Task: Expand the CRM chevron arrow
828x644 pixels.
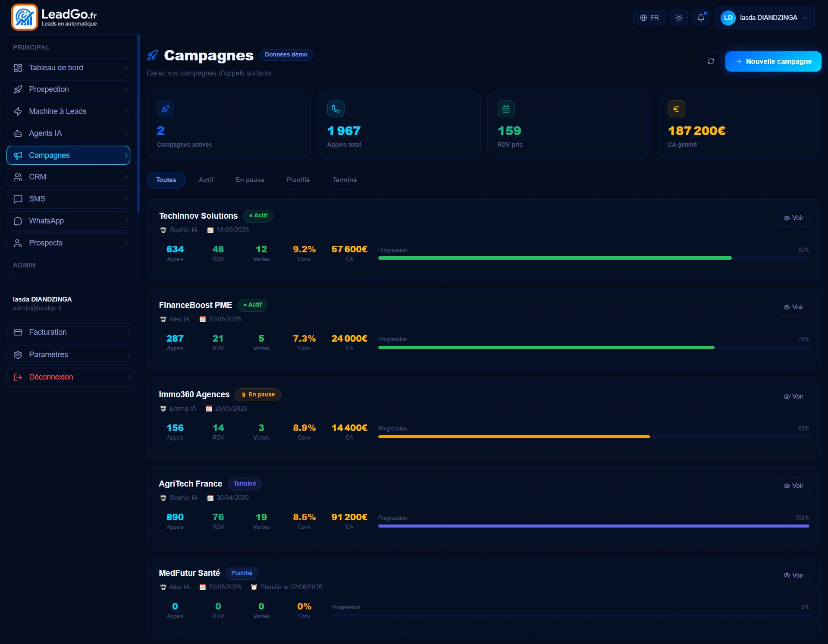Action: [x=126, y=177]
